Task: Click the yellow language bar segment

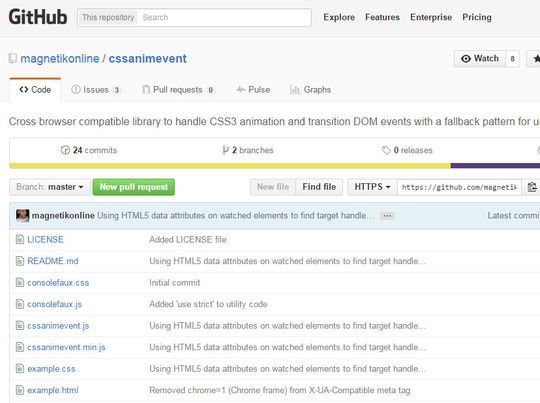Action: 230,166
